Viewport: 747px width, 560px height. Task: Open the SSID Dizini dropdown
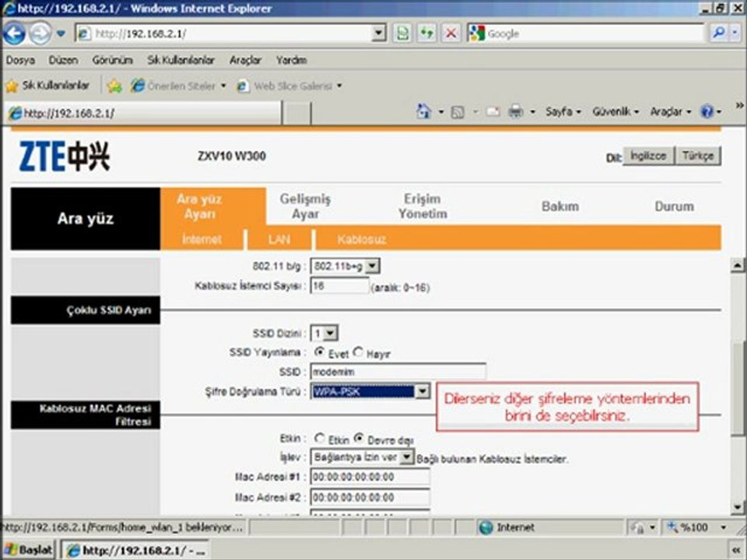click(324, 333)
